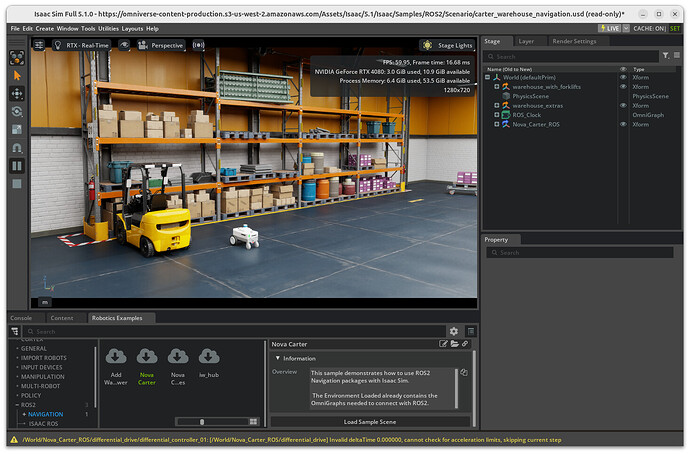Image resolution: width=690 pixels, height=454 pixels.
Task: Click the iw_hub sample icon
Action: [x=209, y=357]
